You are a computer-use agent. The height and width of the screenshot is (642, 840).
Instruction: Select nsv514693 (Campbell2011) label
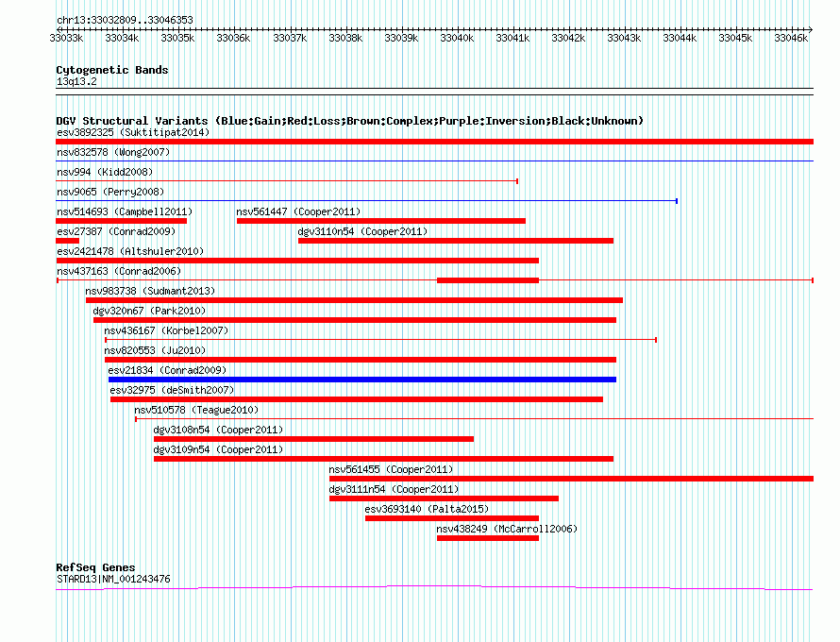point(125,211)
